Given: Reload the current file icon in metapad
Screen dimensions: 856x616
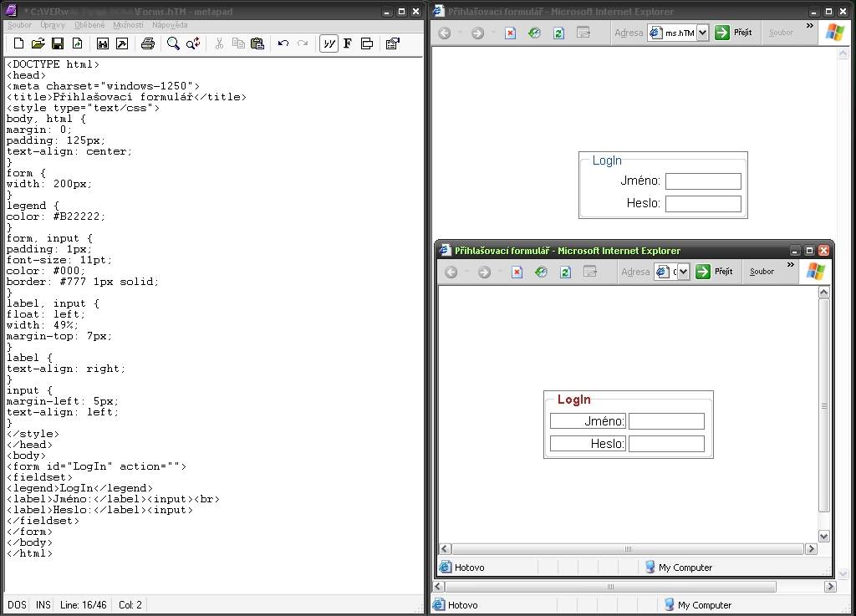Looking at the screenshot, I should click(x=77, y=43).
